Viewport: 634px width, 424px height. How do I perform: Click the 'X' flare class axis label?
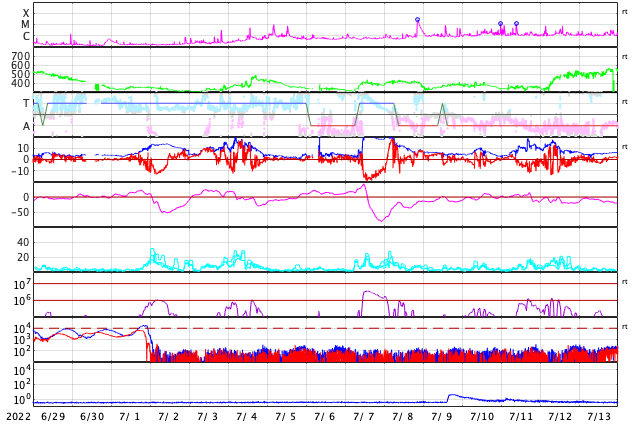click(26, 13)
